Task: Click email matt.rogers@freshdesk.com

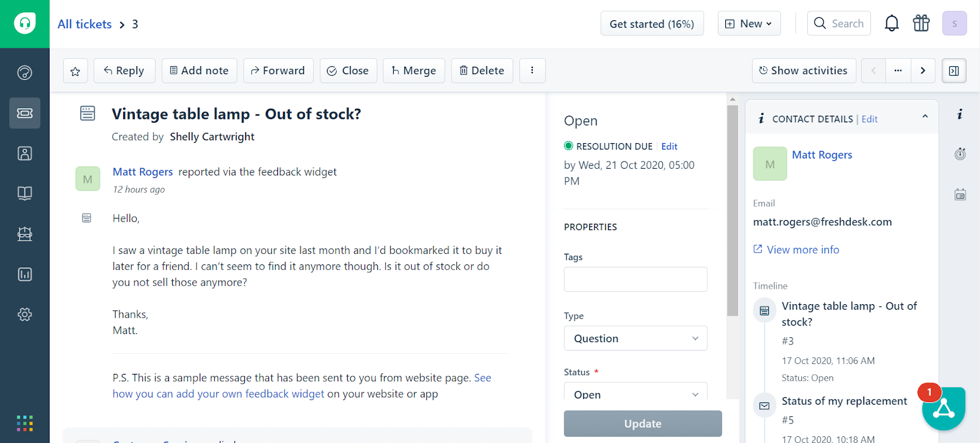Action: pyautogui.click(x=823, y=222)
